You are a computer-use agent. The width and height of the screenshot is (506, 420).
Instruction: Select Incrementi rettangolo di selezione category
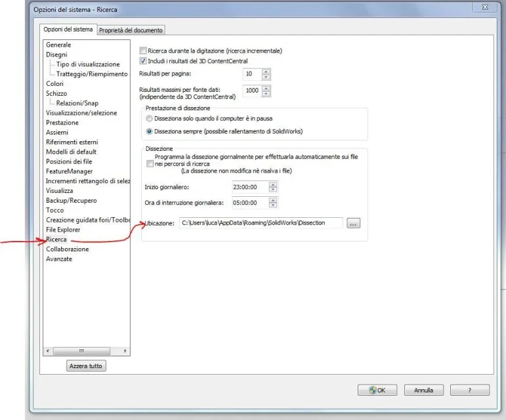tap(88, 181)
